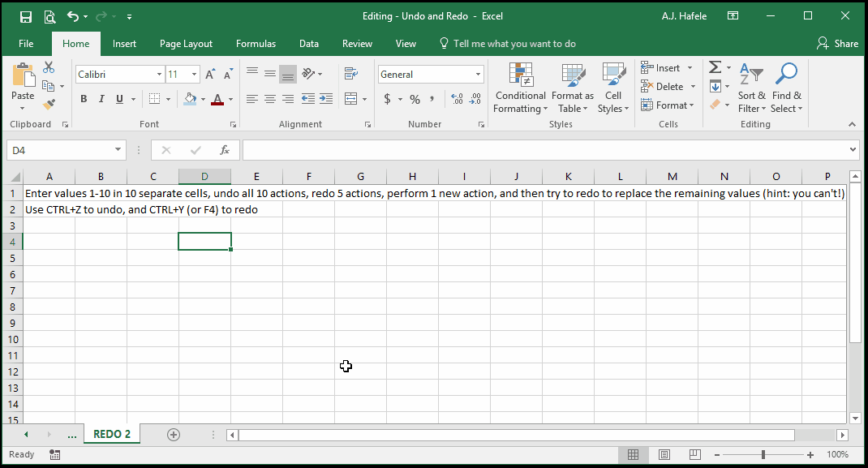Click the Decrease Indent icon
Screen dimensions: 868x468
308,99
